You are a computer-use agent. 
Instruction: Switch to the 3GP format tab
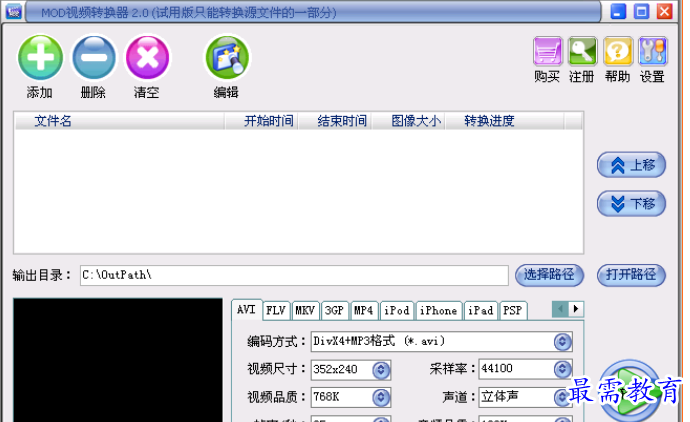(x=334, y=311)
